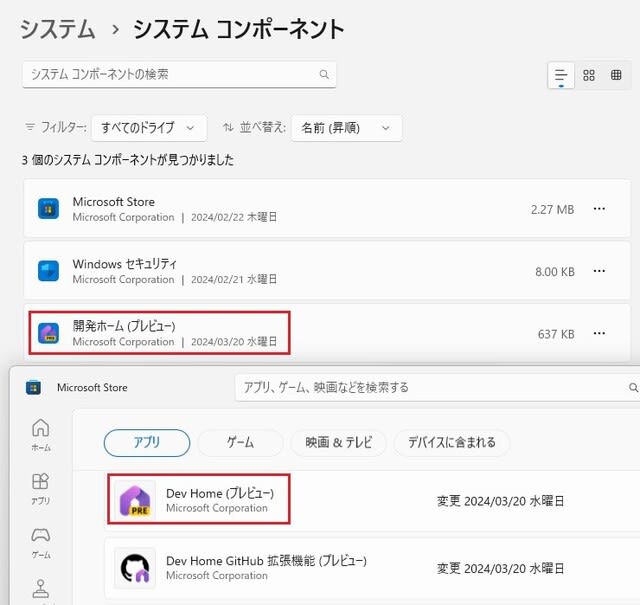Viewport: 640px width, 605px height.
Task: Click the 開発ホーム (プレビュー) app icon
Action: 48,333
